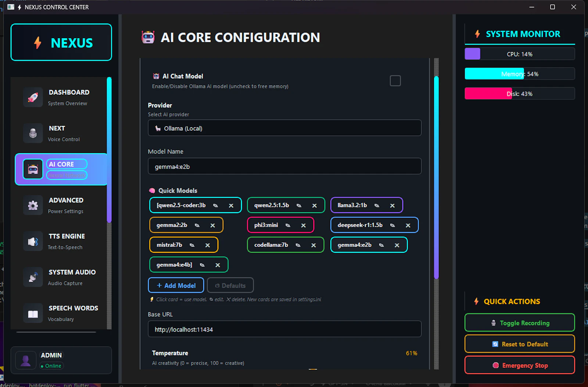The width and height of the screenshot is (588, 387).
Task: Open TTS Engine Text-to-Speech section
Action: 61,241
